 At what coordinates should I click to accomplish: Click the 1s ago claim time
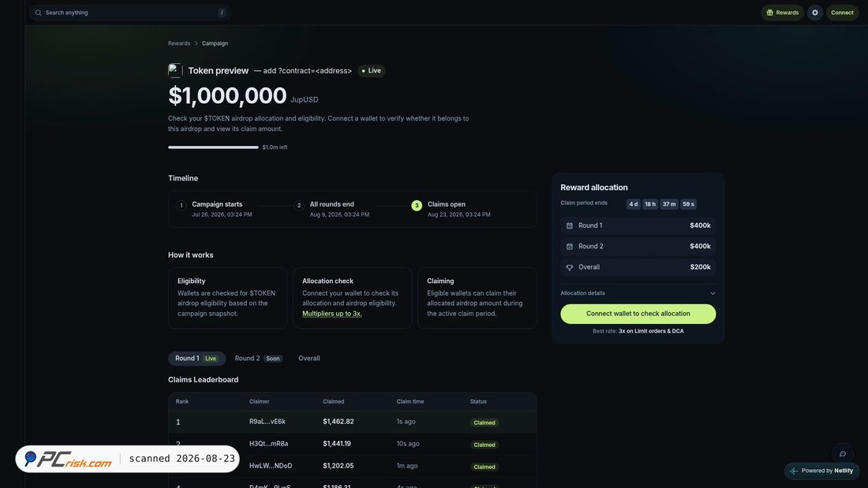[x=406, y=422]
